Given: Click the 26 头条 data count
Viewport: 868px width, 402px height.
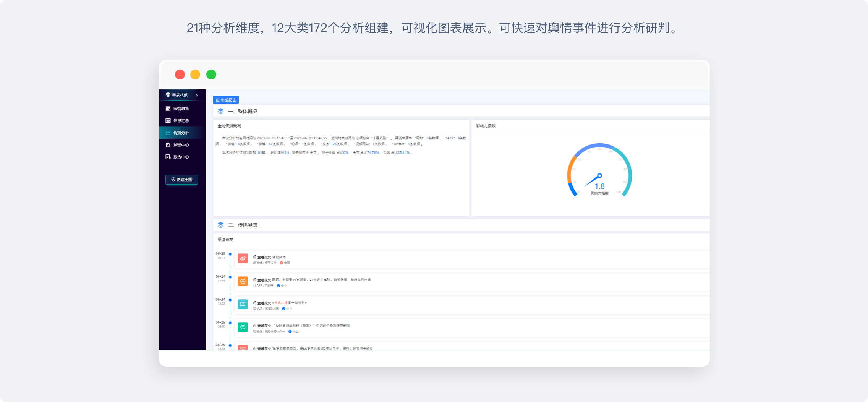Looking at the screenshot, I should (x=335, y=144).
